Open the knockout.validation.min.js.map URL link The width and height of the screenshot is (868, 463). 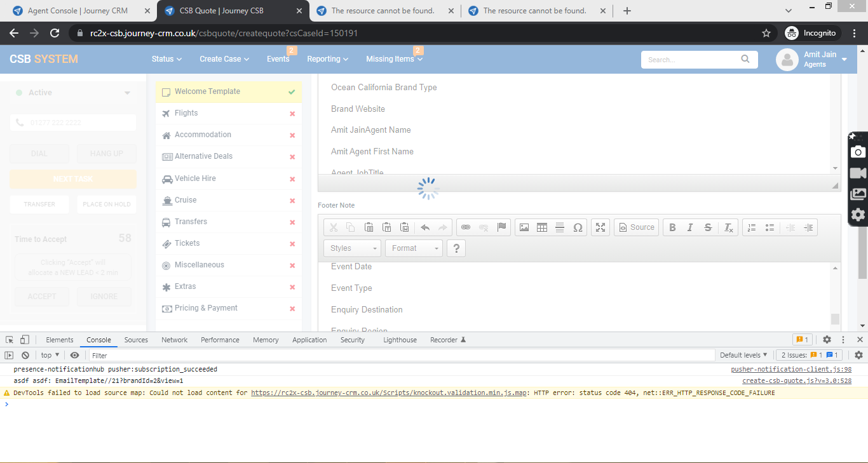389,393
